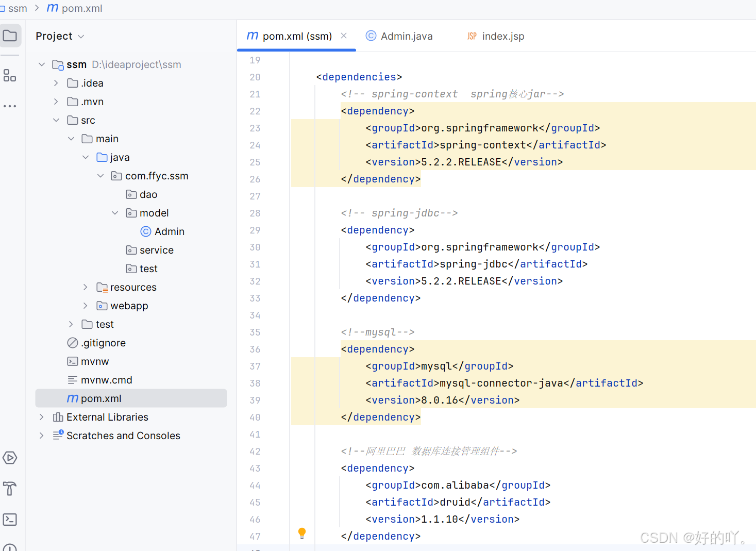Collapse the model package

tap(115, 213)
